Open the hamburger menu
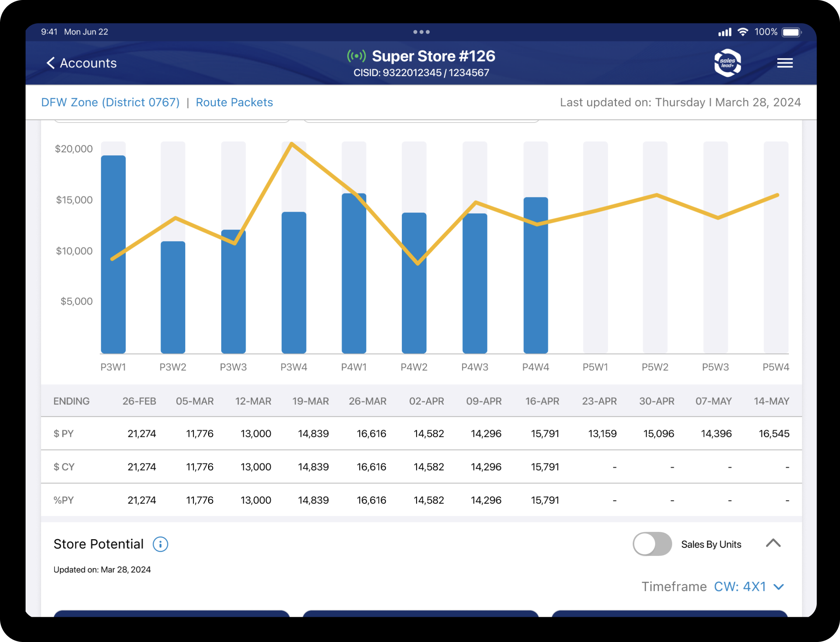 [785, 63]
